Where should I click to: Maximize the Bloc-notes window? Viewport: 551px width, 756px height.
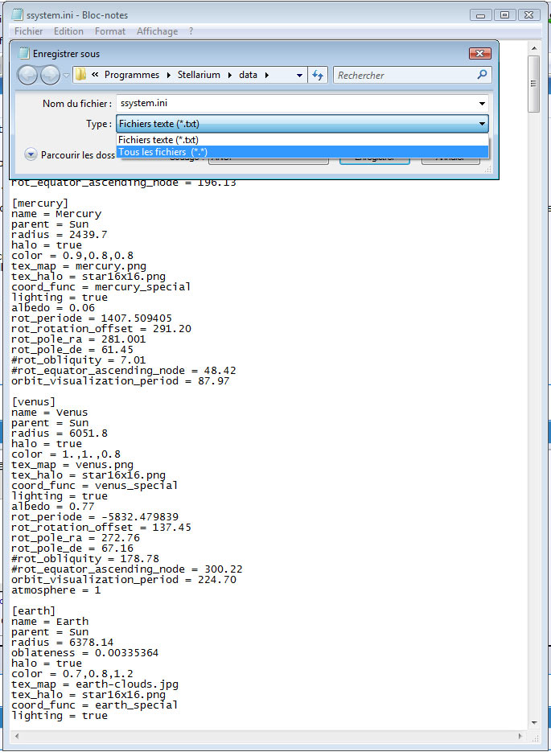pos(504,15)
